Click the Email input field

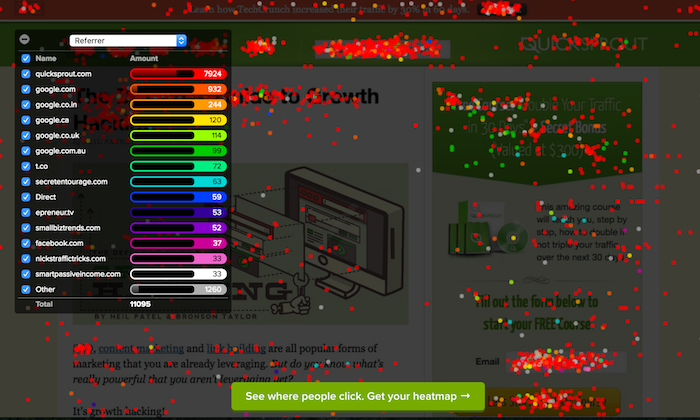(566, 362)
